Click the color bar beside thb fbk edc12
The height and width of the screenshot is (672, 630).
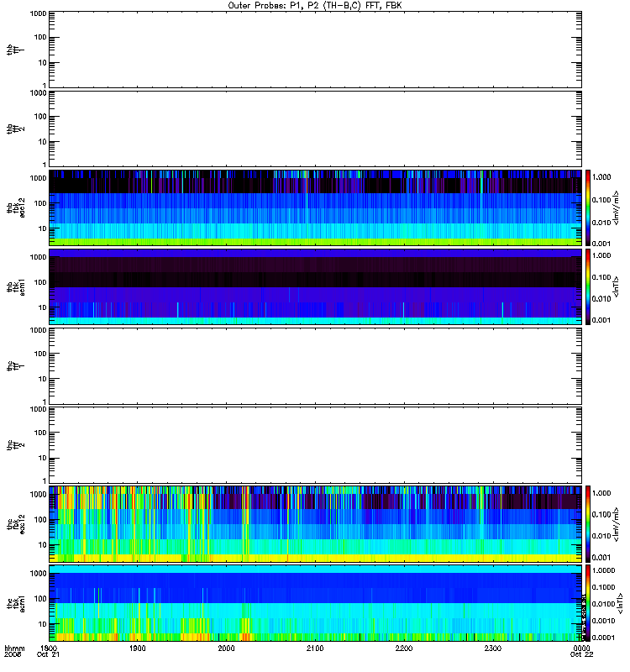(588, 207)
